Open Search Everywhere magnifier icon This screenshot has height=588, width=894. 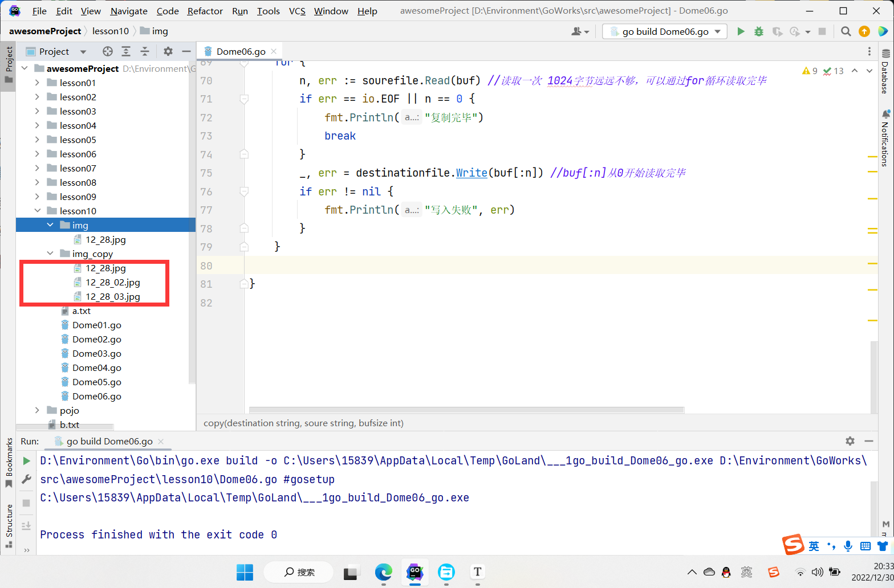[x=846, y=31]
